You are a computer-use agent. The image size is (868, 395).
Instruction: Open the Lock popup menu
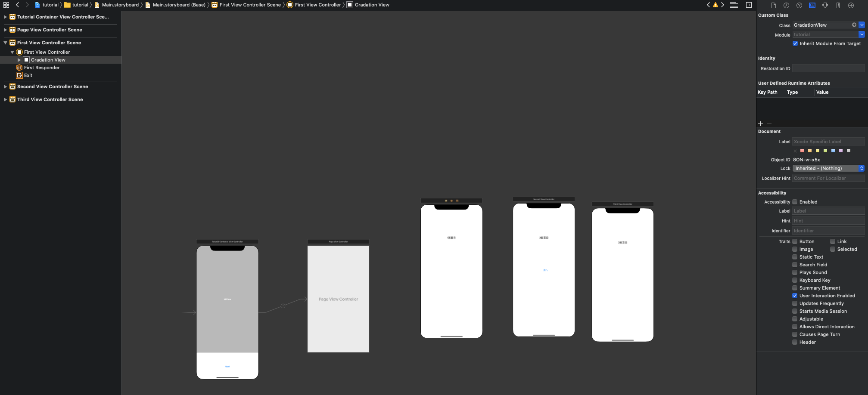828,168
